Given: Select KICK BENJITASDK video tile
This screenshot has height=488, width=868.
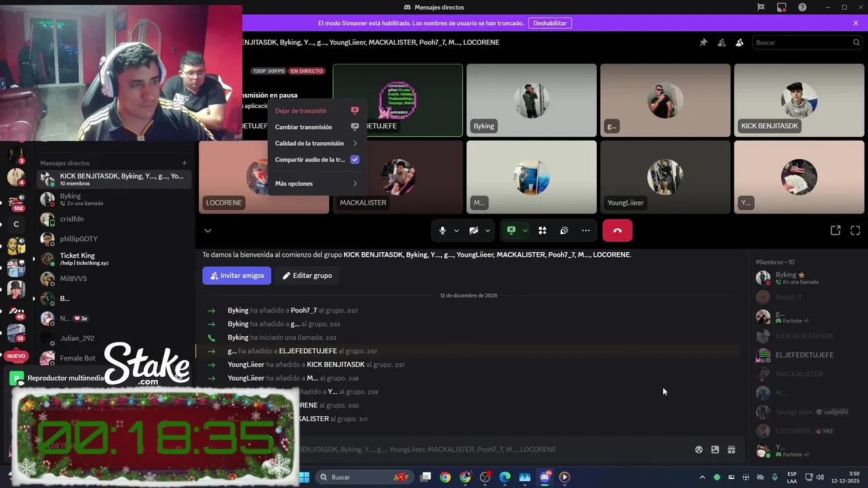Looking at the screenshot, I should [799, 100].
